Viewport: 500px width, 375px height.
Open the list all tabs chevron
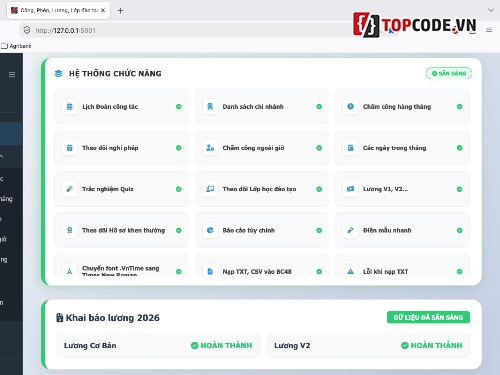click(x=491, y=10)
